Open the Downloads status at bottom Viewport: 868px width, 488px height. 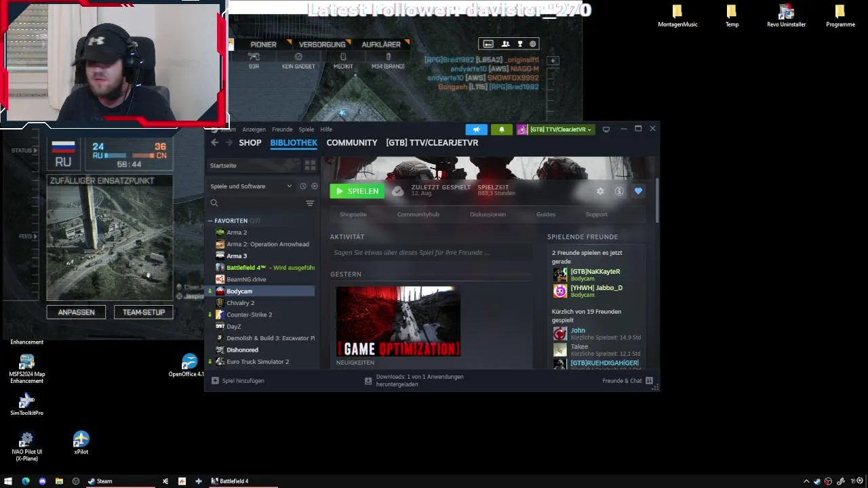(415, 381)
